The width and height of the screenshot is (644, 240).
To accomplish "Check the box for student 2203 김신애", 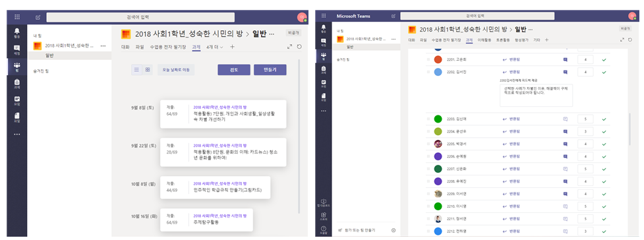I will point(428,119).
